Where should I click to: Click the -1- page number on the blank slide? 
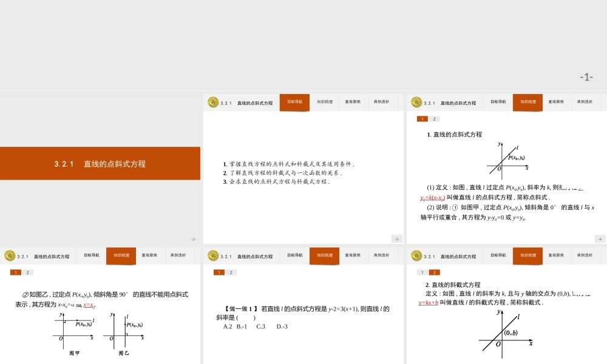pyautogui.click(x=586, y=77)
